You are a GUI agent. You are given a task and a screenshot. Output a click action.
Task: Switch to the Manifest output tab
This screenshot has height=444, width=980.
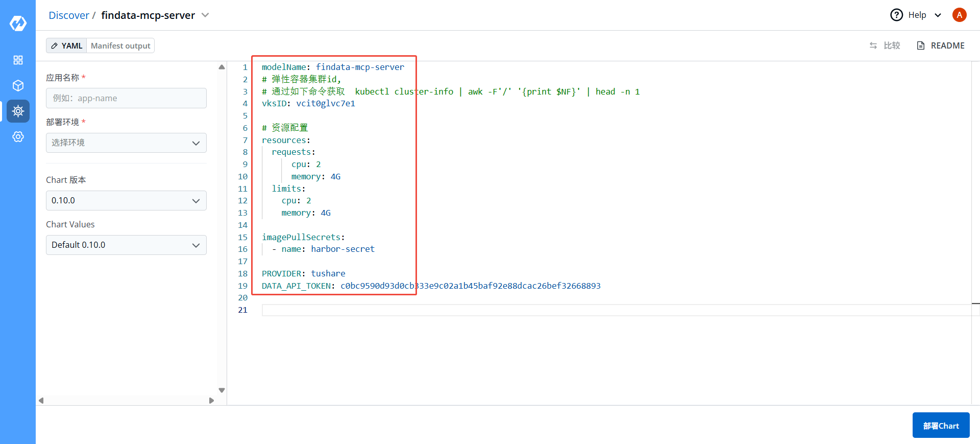click(x=120, y=46)
